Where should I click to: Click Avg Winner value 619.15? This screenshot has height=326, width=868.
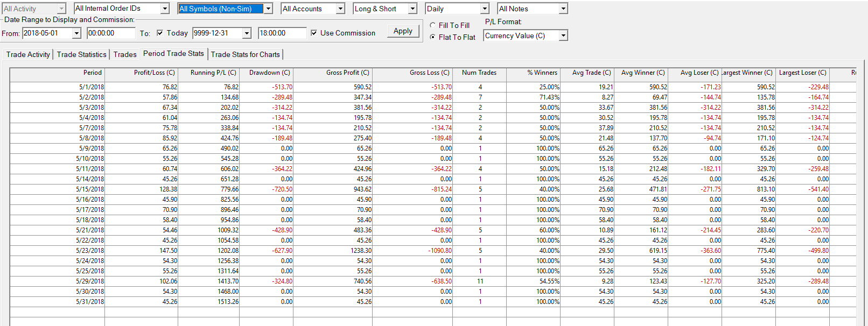click(x=658, y=251)
